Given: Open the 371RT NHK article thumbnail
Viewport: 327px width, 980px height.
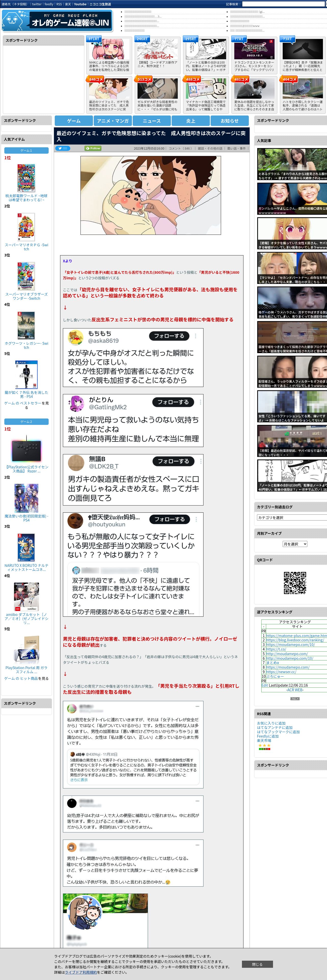Looking at the screenshot, I should (109, 49).
